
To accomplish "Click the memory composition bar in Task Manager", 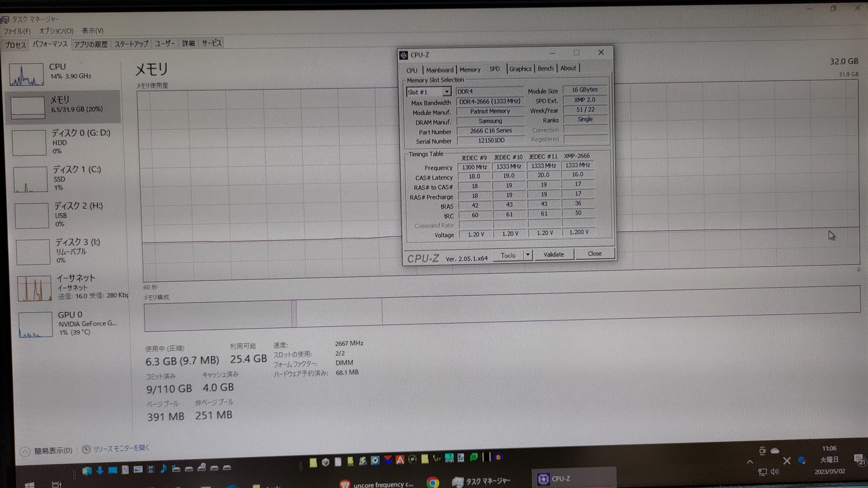I will pyautogui.click(x=502, y=308).
